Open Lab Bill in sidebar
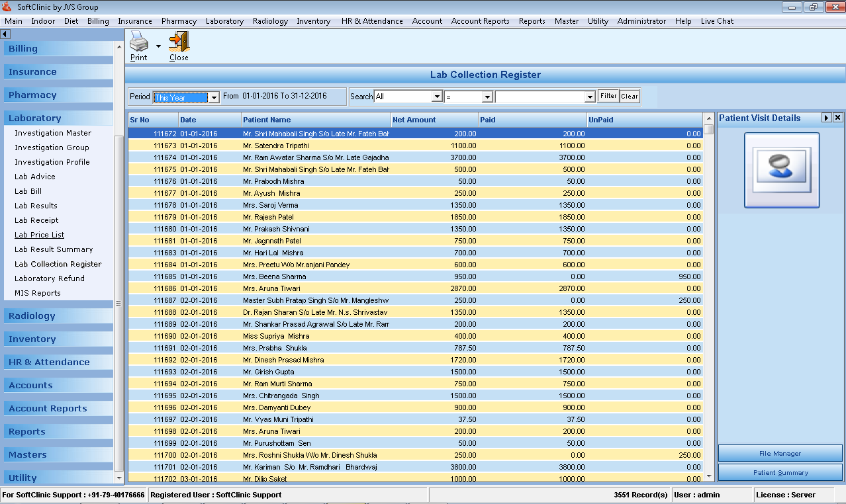Screen dimensions: 846x504 pos(28,191)
